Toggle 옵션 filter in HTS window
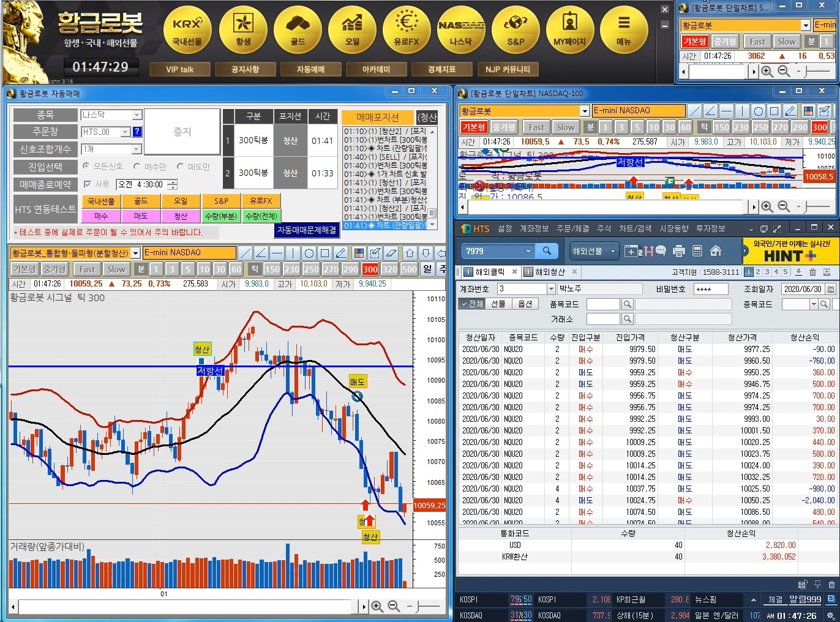 (x=525, y=304)
